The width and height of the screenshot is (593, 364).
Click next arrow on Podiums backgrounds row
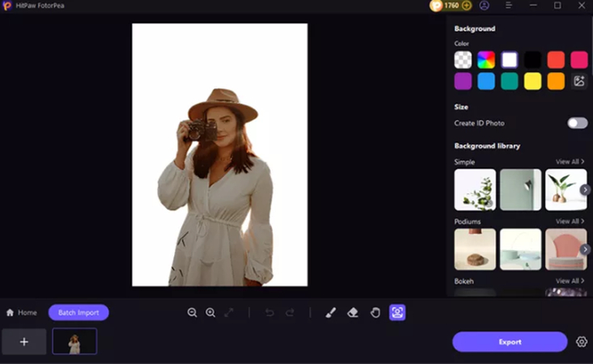coord(585,249)
